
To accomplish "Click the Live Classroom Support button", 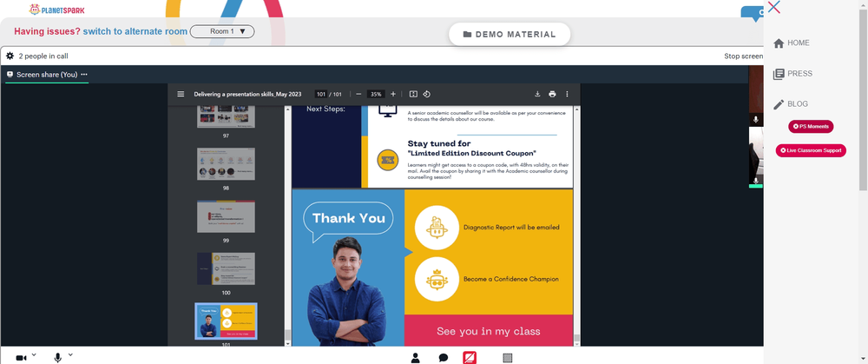I will [811, 150].
